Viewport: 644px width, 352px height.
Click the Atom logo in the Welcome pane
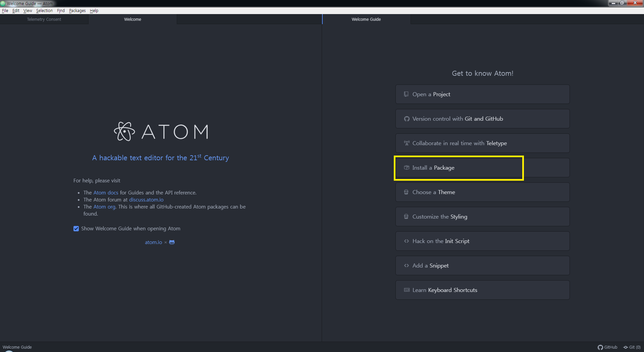pos(161,131)
